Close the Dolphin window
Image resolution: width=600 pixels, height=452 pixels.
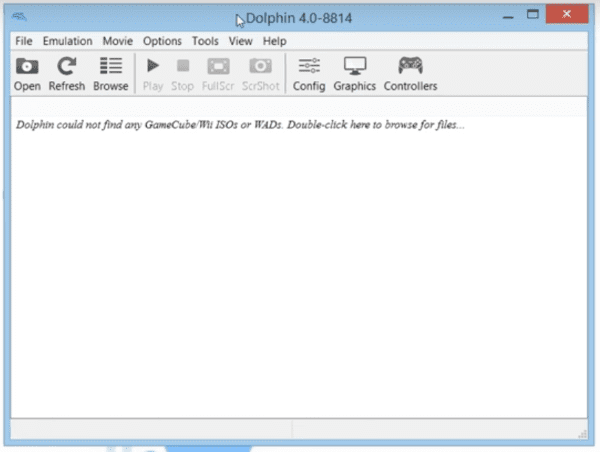(567, 14)
